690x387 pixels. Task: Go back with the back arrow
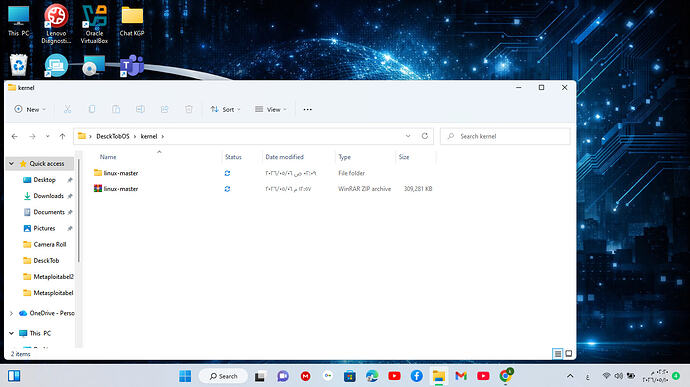(15, 136)
